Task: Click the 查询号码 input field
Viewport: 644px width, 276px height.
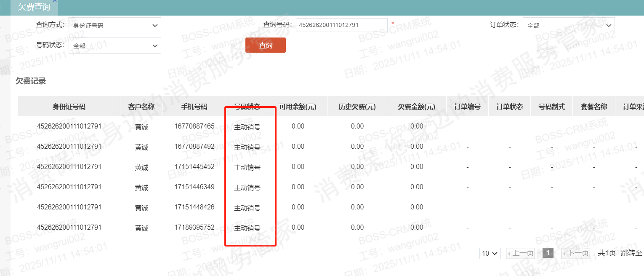Action: tap(341, 25)
